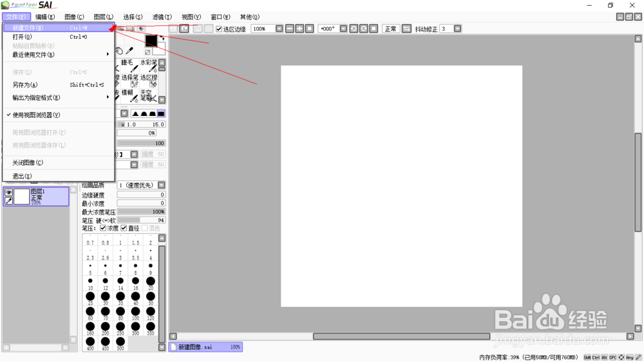Select the 模糊 blur tool
Viewport: 644px width, 362px height.
(x=130, y=96)
